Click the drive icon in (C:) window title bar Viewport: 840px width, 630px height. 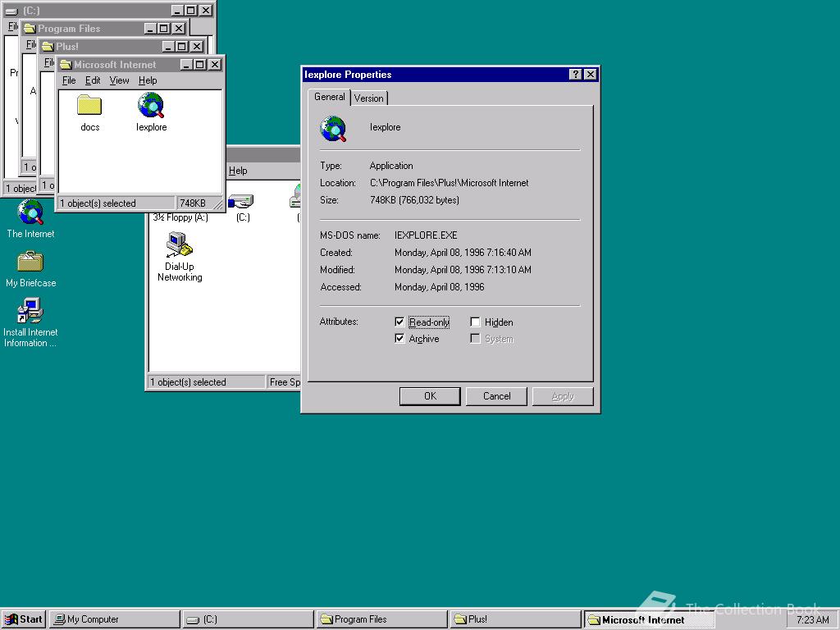tap(11, 11)
